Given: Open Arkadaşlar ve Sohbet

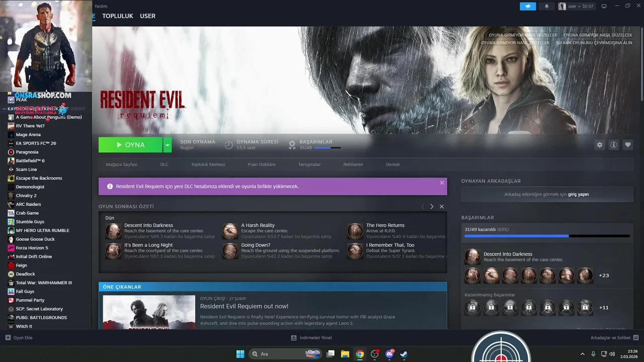Looking at the screenshot, I should tap(615, 338).
